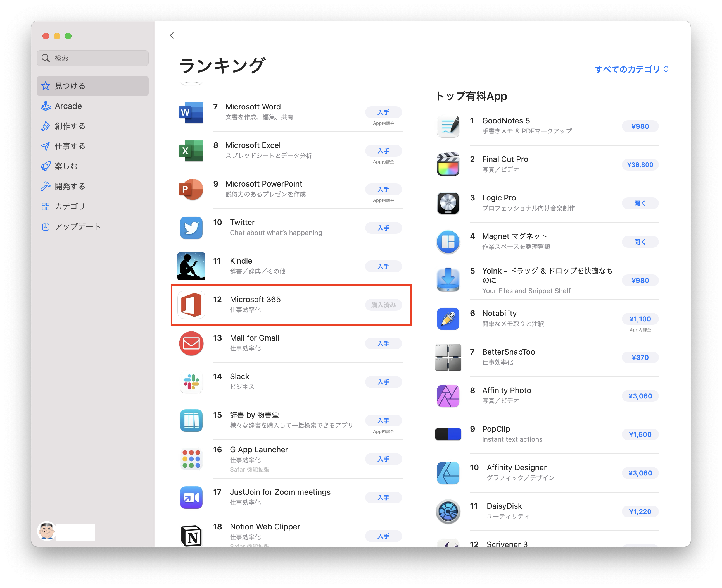Click the Slack app icon
This screenshot has height=588, width=722.
tap(191, 382)
